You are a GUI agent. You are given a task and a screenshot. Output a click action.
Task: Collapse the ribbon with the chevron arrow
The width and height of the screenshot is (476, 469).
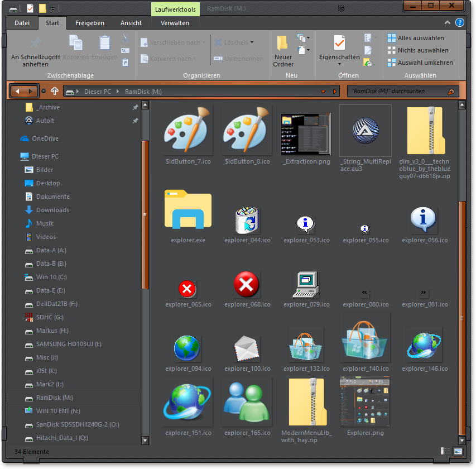(448, 23)
